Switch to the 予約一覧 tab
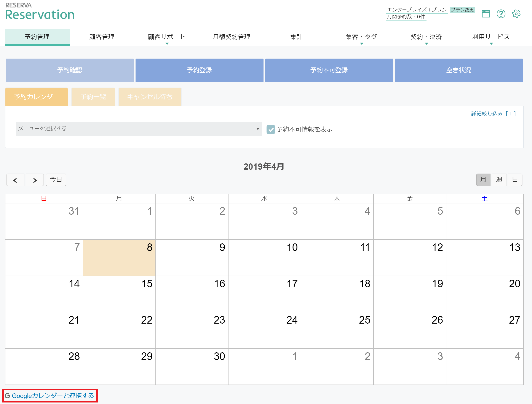The image size is (532, 404). (x=93, y=97)
